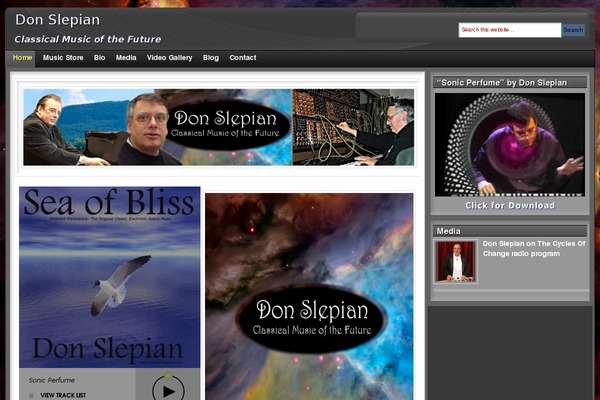Open the Music Store page
Viewport: 600px width, 400px height.
click(63, 58)
